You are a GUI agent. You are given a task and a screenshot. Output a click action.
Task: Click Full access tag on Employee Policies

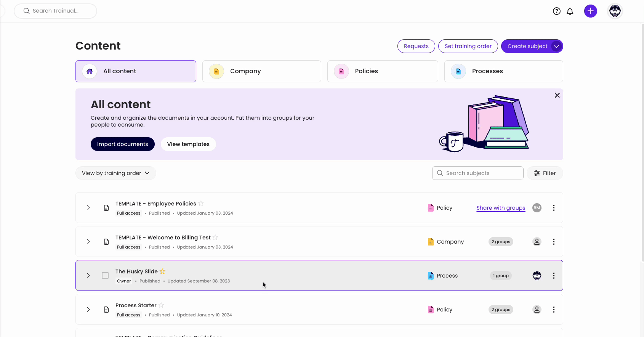click(128, 213)
